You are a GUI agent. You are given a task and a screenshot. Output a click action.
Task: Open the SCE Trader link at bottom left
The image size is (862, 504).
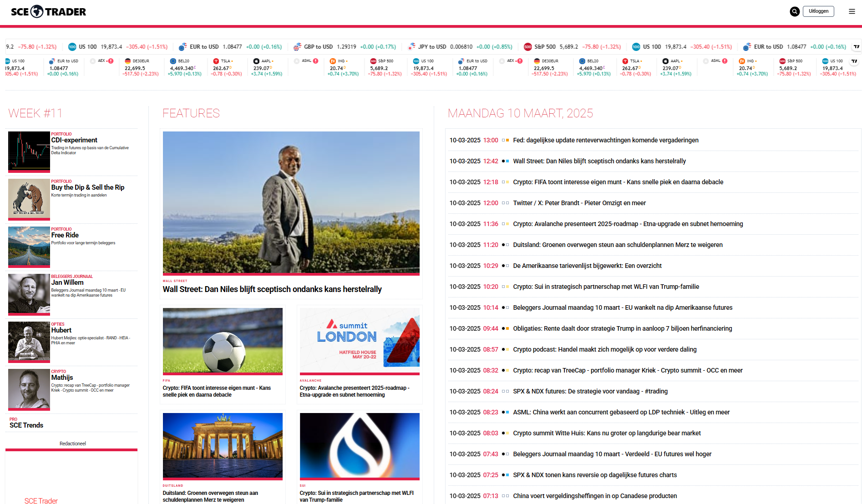pyautogui.click(x=41, y=500)
